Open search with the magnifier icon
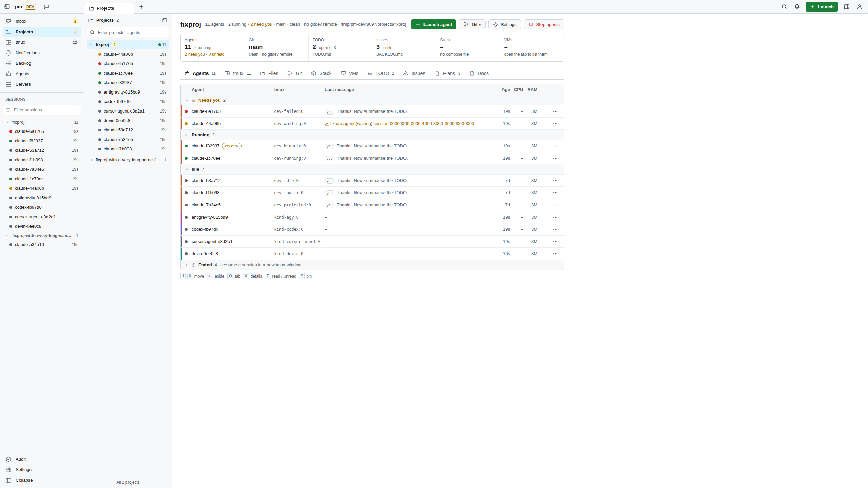Image resolution: width=868 pixels, height=488 pixels. coord(784,7)
